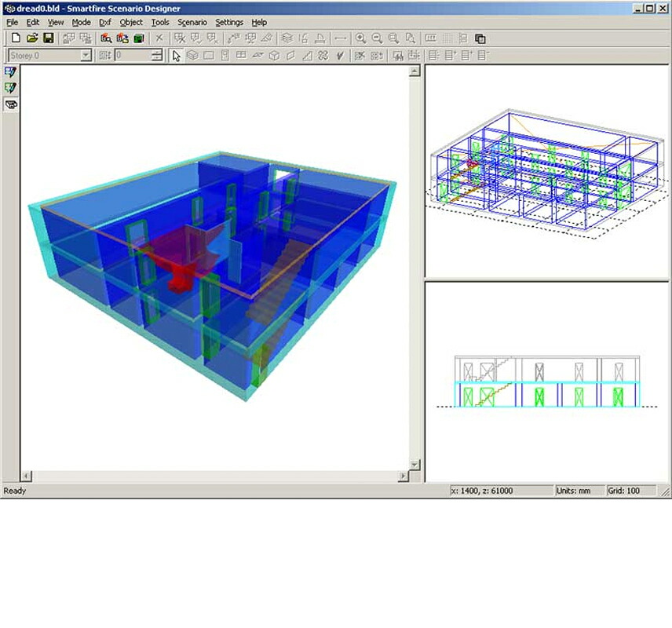Open the Dxf menu

click(x=104, y=22)
